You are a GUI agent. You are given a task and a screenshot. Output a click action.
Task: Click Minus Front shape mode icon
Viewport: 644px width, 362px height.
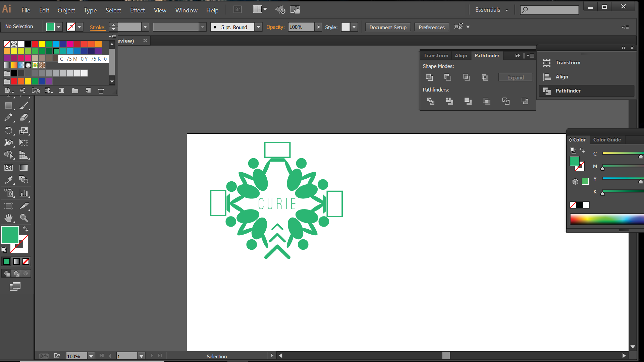click(448, 77)
